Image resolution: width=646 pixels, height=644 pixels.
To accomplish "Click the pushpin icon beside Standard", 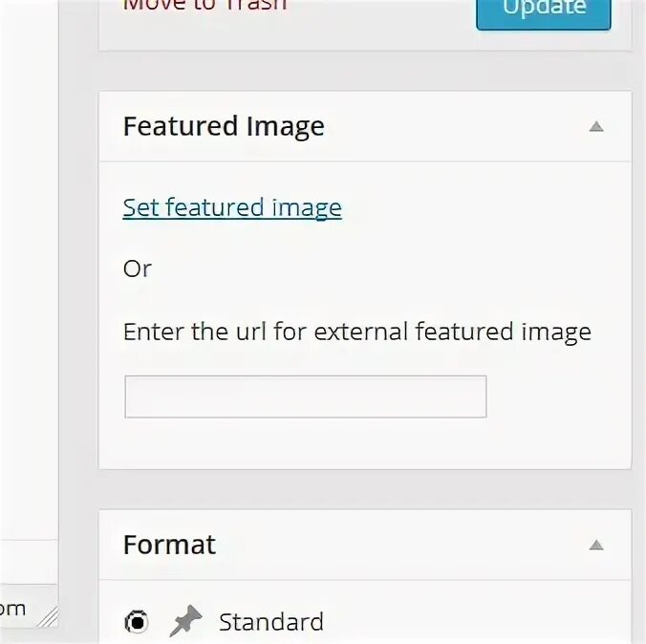I will click(185, 620).
